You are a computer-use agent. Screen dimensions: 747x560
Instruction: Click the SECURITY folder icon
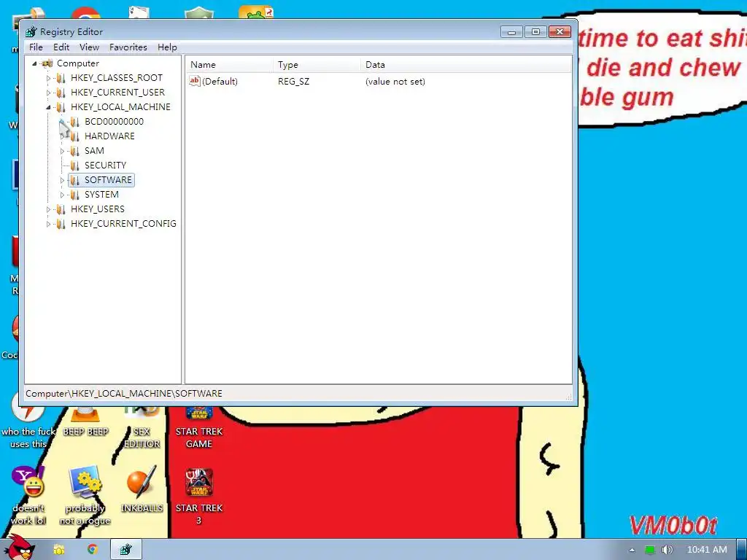74,166
